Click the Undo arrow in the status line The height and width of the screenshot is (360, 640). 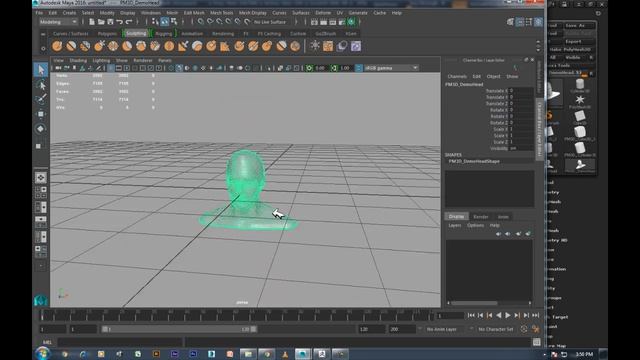120,22
